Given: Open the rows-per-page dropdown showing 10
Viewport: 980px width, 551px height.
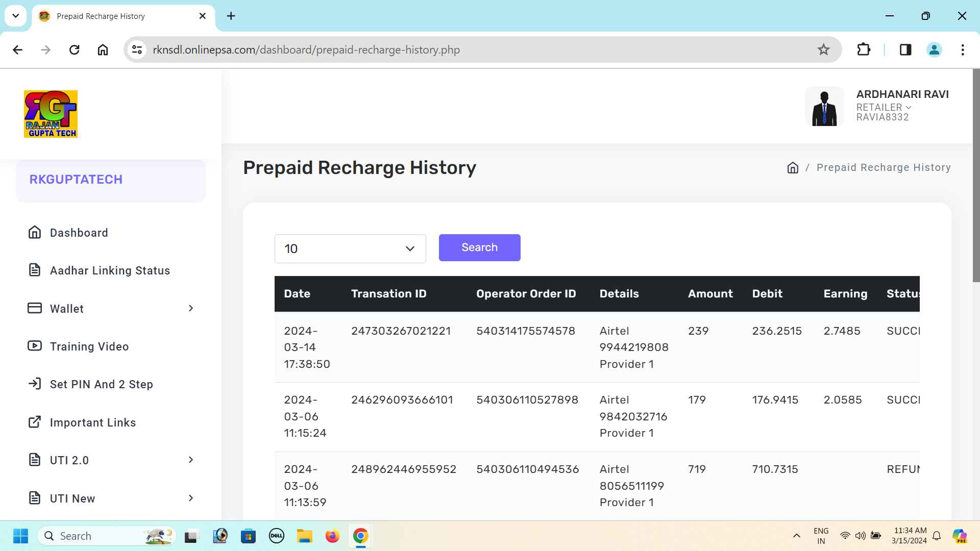Looking at the screenshot, I should (x=350, y=248).
